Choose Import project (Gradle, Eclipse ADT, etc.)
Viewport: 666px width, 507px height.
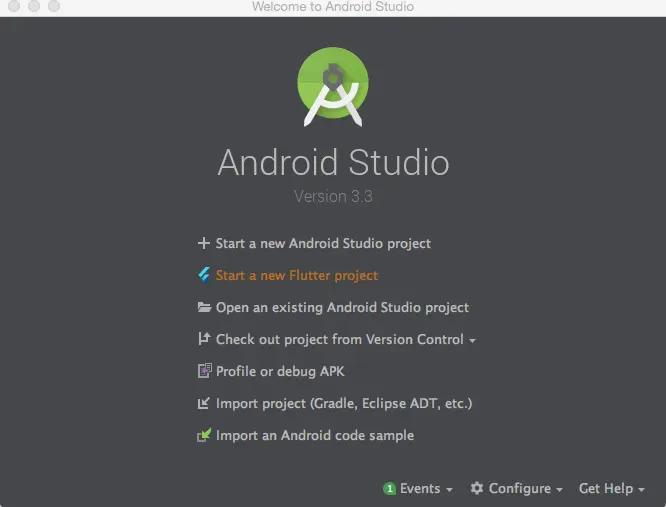pyautogui.click(x=344, y=403)
